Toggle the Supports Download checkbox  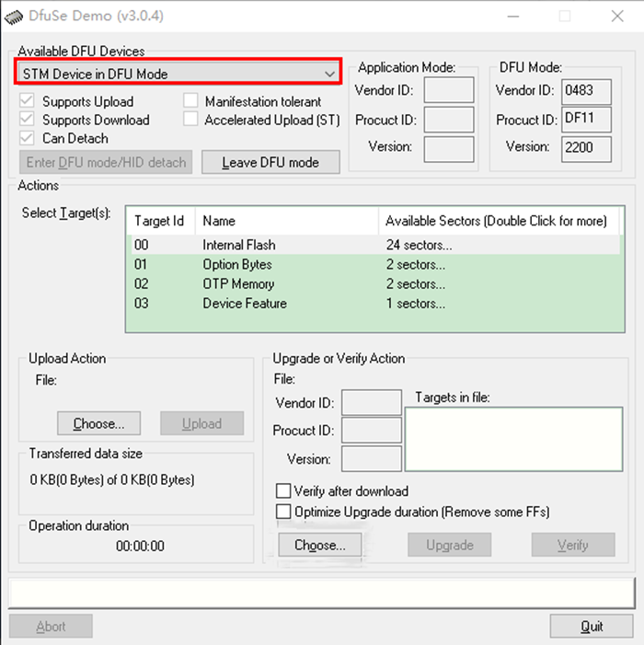tap(28, 120)
